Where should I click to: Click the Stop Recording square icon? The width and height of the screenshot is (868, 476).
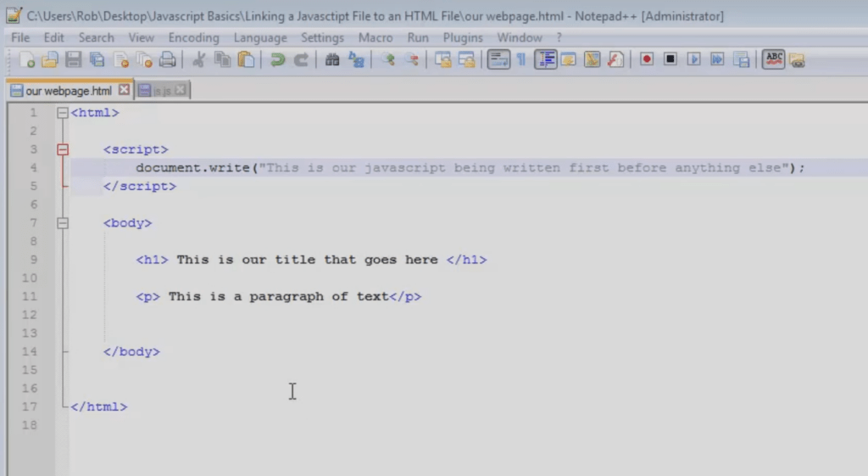670,59
